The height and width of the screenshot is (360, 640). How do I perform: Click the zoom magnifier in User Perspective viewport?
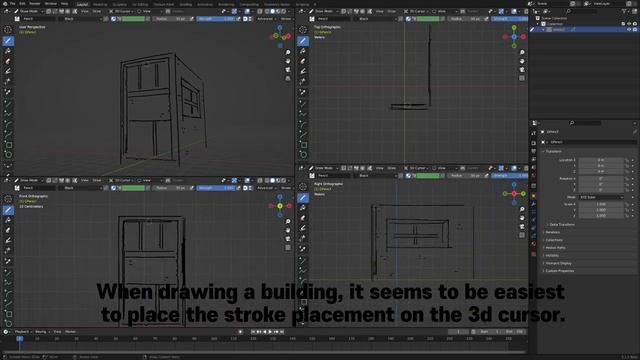pos(288,52)
